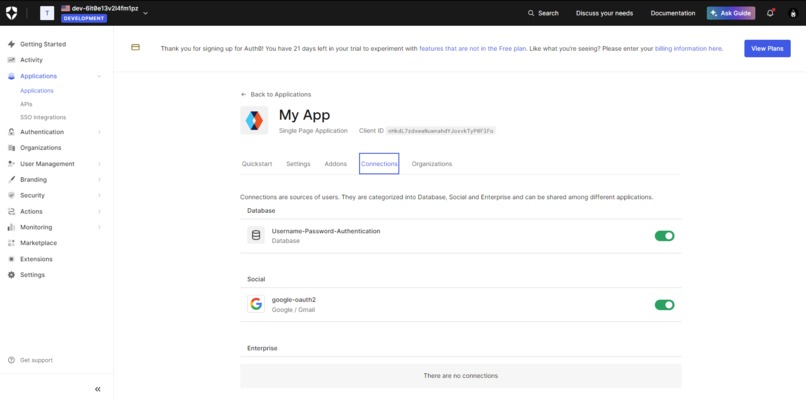This screenshot has width=806, height=401.
Task: Click the Security shield icon
Action: tap(11, 195)
